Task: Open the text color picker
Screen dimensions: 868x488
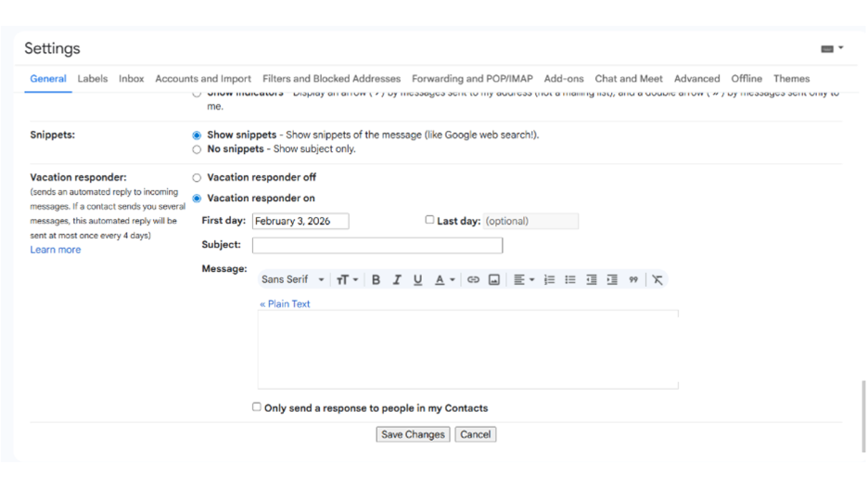Action: (x=444, y=280)
